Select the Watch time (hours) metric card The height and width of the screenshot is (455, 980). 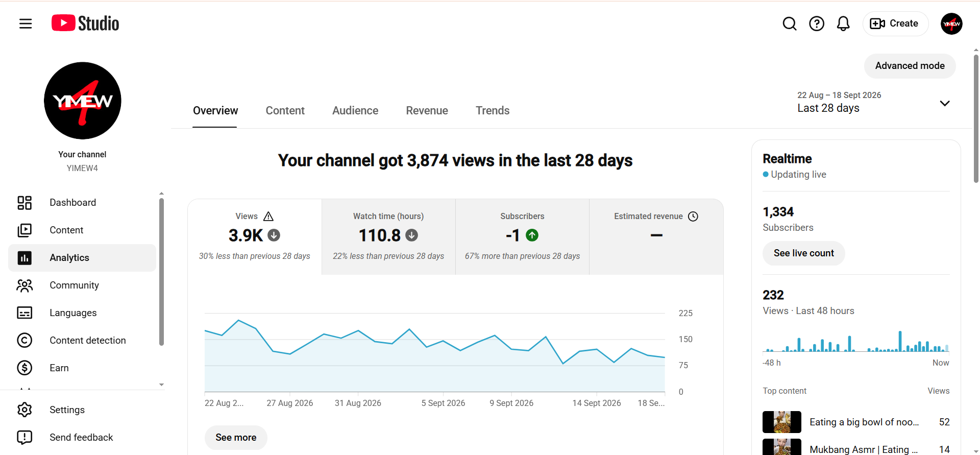[x=388, y=237]
